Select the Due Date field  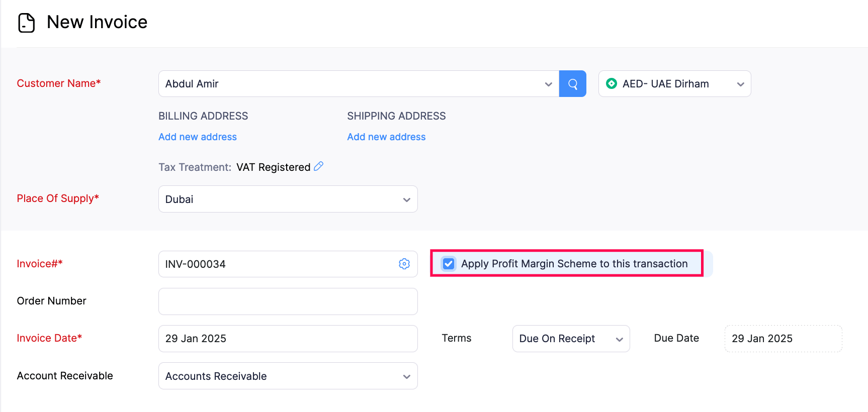click(x=783, y=339)
